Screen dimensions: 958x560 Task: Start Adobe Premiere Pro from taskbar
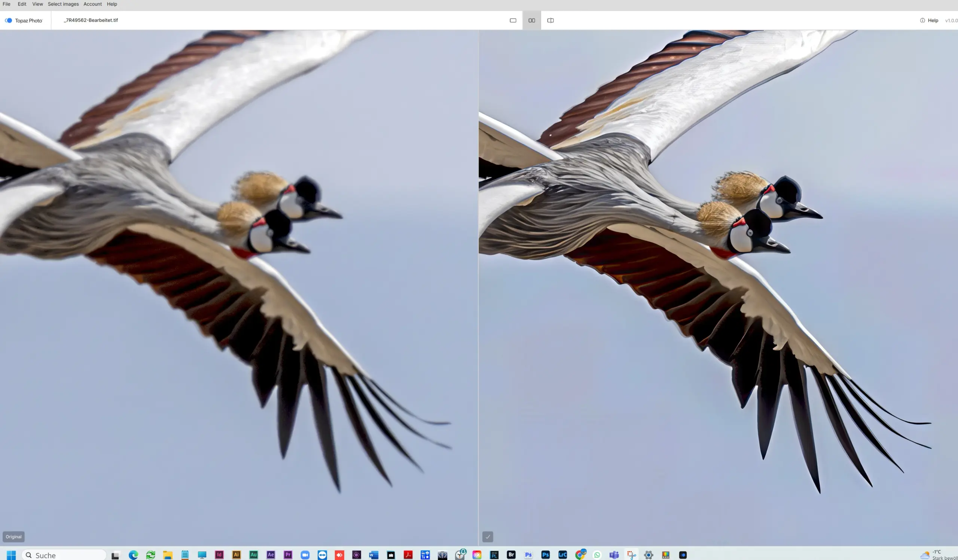click(288, 555)
